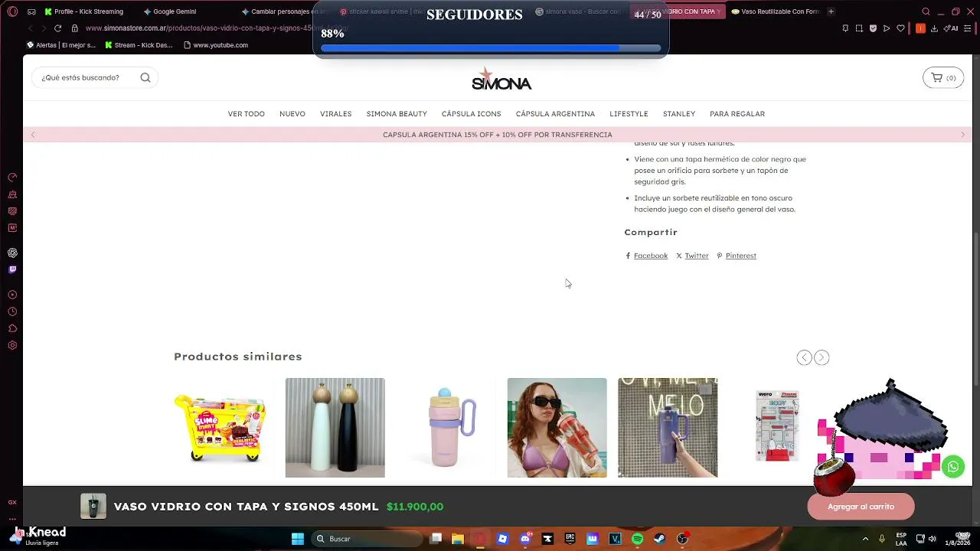Expand hidden system tray icons

coord(865,539)
